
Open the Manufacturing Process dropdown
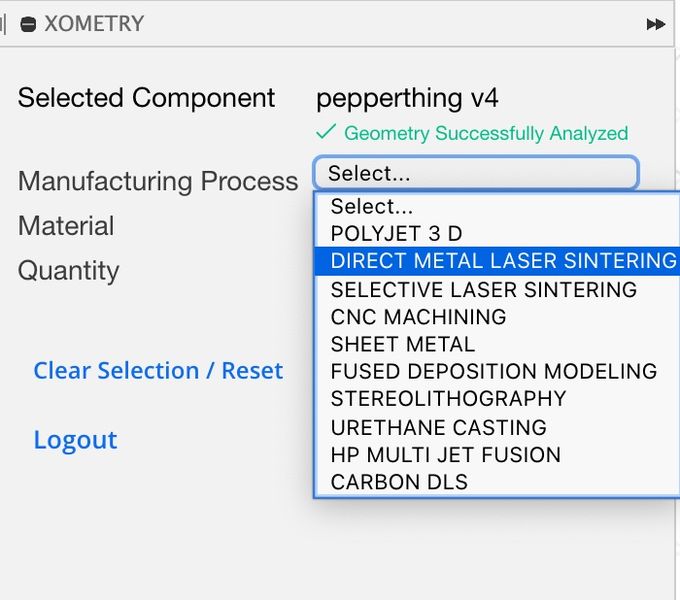tap(475, 173)
